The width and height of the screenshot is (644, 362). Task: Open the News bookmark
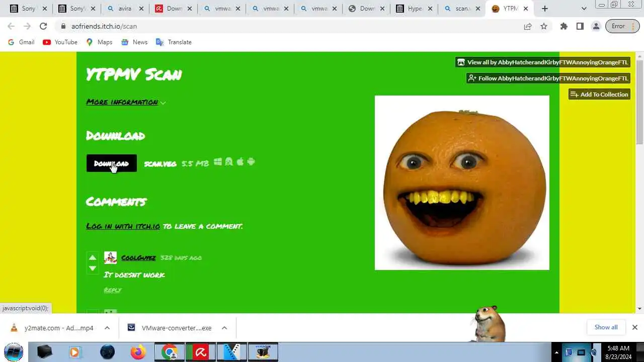(134, 42)
